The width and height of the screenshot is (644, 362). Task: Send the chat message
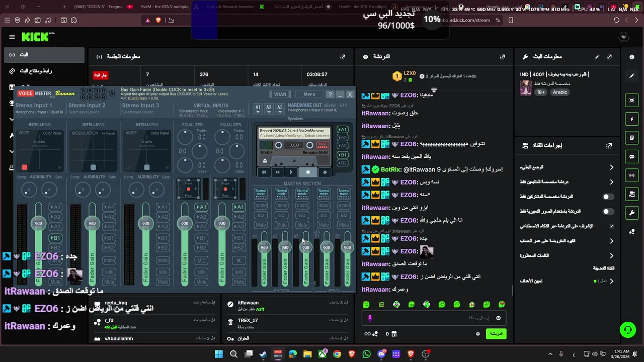point(496,333)
